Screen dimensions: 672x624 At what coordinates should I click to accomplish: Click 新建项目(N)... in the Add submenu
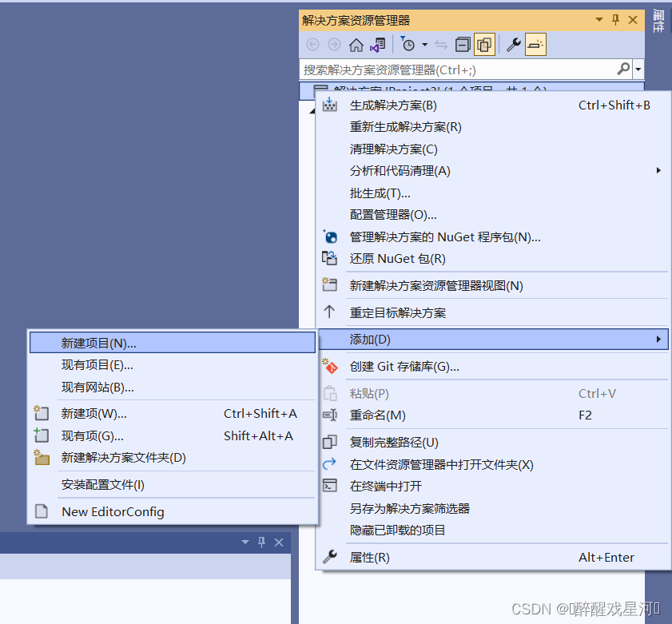96,342
